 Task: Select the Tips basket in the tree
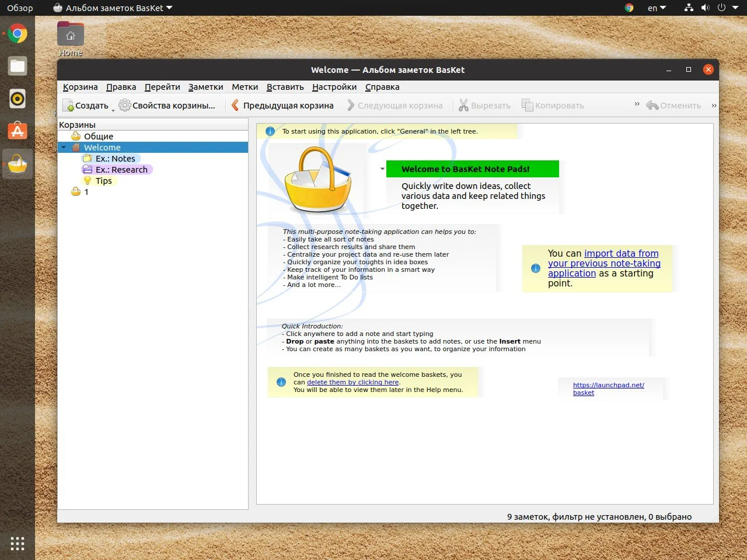tap(103, 181)
